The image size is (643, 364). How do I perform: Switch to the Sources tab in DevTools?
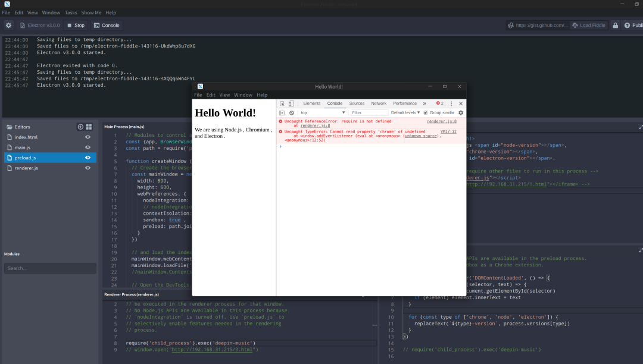click(x=357, y=103)
